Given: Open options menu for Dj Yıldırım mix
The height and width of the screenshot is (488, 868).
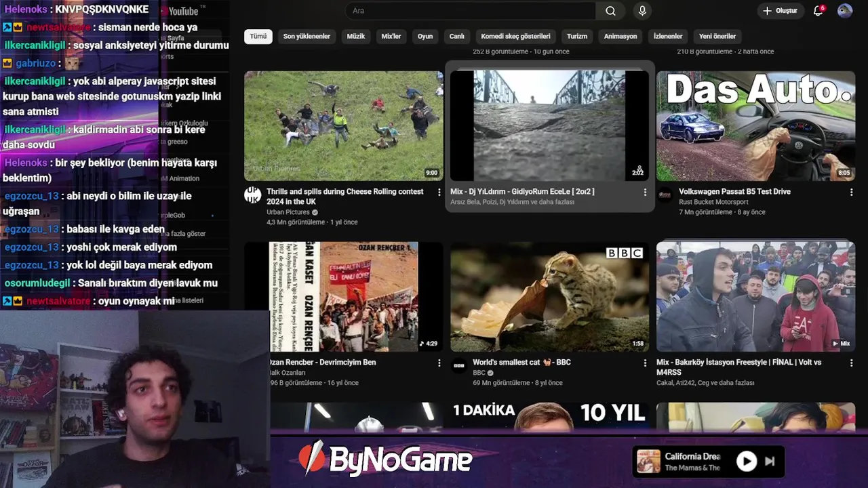Looking at the screenshot, I should (x=645, y=192).
